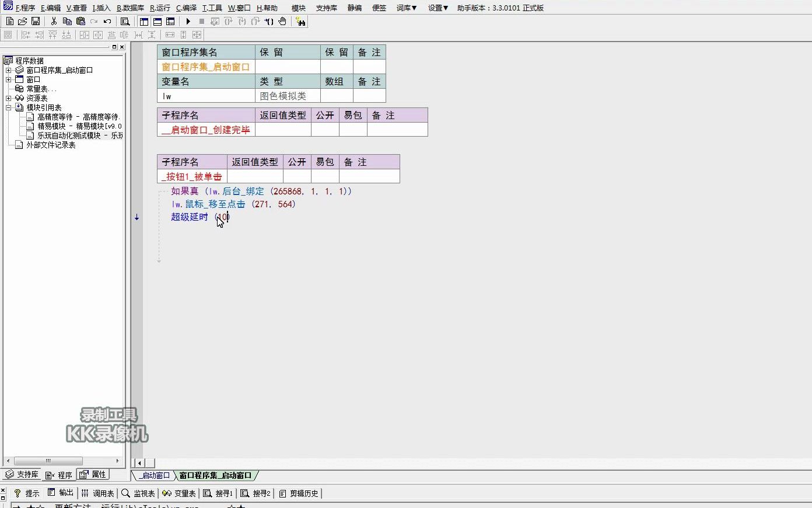812x508 pixels.
Task: Click the run-to-cursor brace icon
Action: 268,22
